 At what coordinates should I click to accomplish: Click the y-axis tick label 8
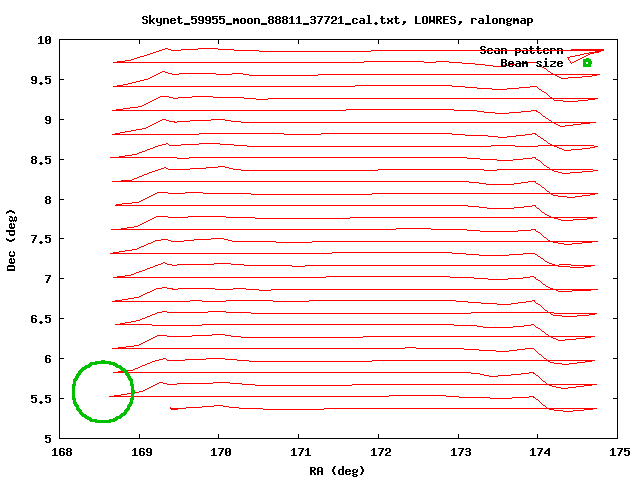(x=49, y=200)
